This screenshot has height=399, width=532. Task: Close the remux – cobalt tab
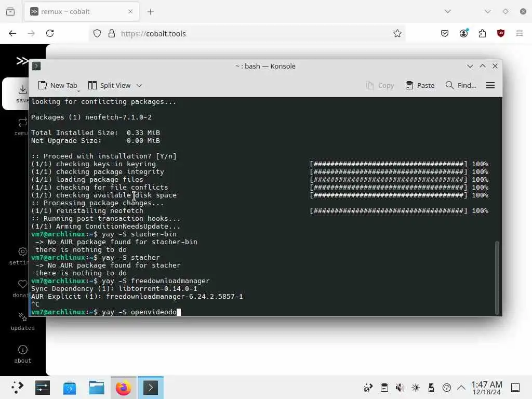pos(130,12)
